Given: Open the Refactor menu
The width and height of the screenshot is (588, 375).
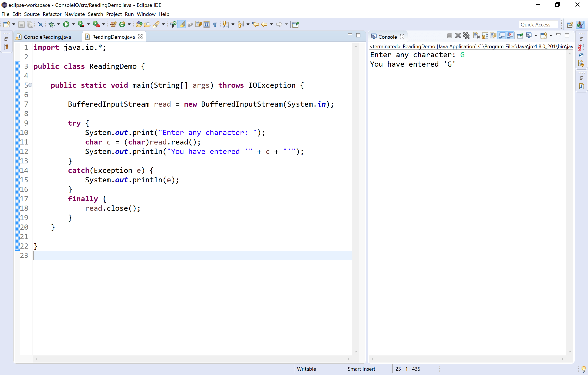Looking at the screenshot, I should [52, 14].
